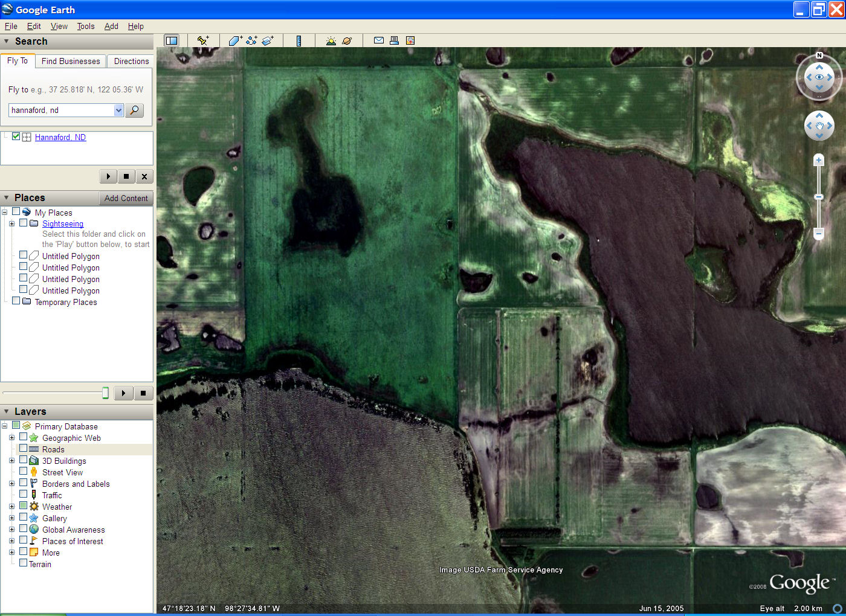Viewport: 846px width, 616px height.
Task: Enable the Terrain layer checkbox
Action: (x=24, y=563)
